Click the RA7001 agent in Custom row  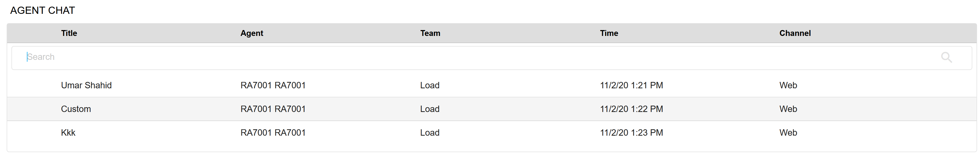tap(273, 109)
